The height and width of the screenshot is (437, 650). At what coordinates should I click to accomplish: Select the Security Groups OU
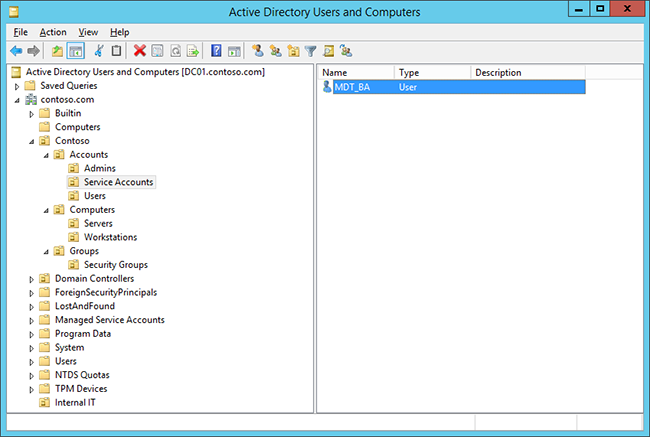[x=115, y=265]
